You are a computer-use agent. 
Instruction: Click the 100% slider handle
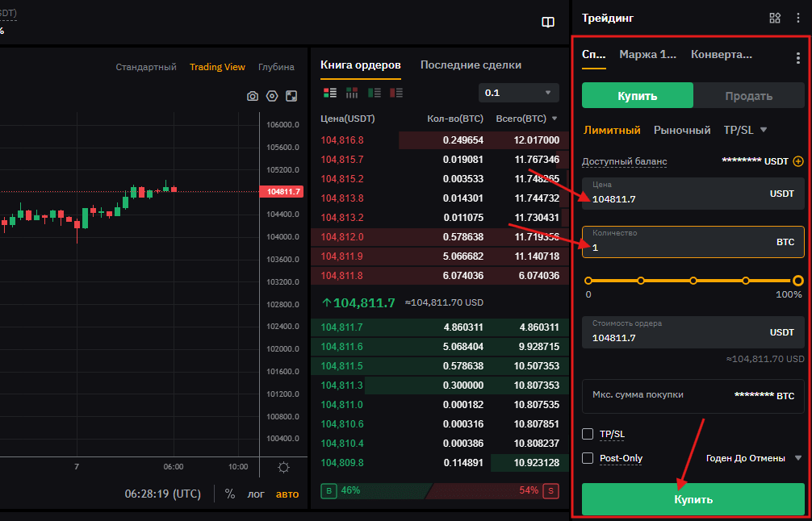click(798, 281)
